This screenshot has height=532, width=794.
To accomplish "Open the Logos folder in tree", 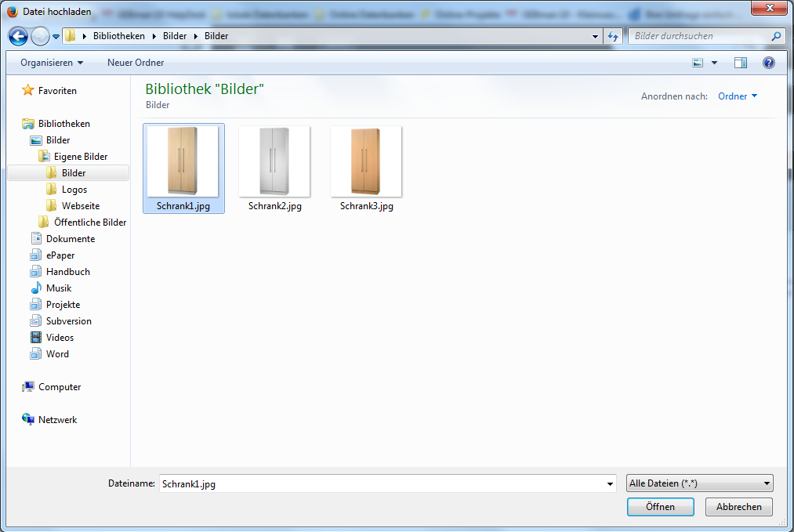I will tap(74, 190).
